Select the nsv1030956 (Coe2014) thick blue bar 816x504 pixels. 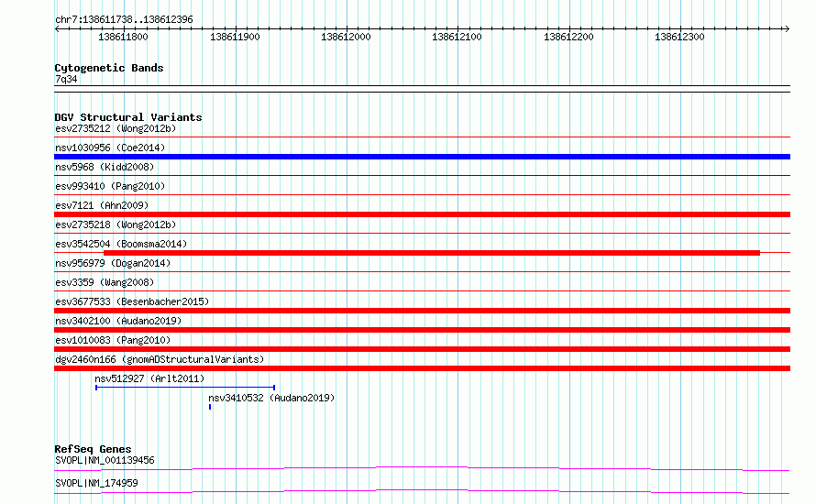pyautogui.click(x=422, y=157)
